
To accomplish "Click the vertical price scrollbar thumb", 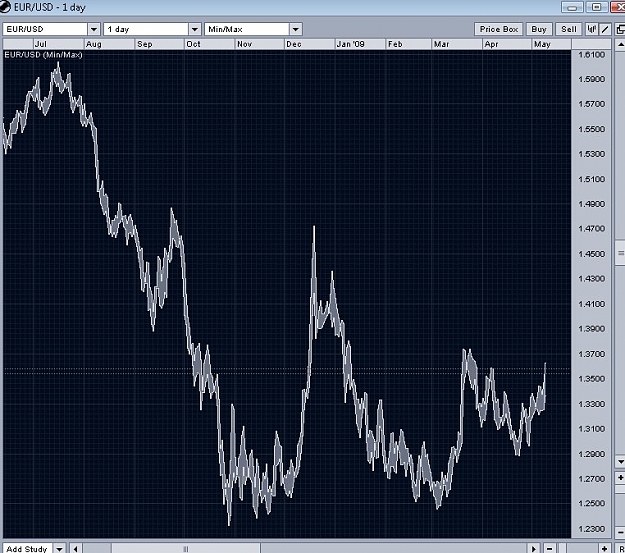I will pos(620,252).
